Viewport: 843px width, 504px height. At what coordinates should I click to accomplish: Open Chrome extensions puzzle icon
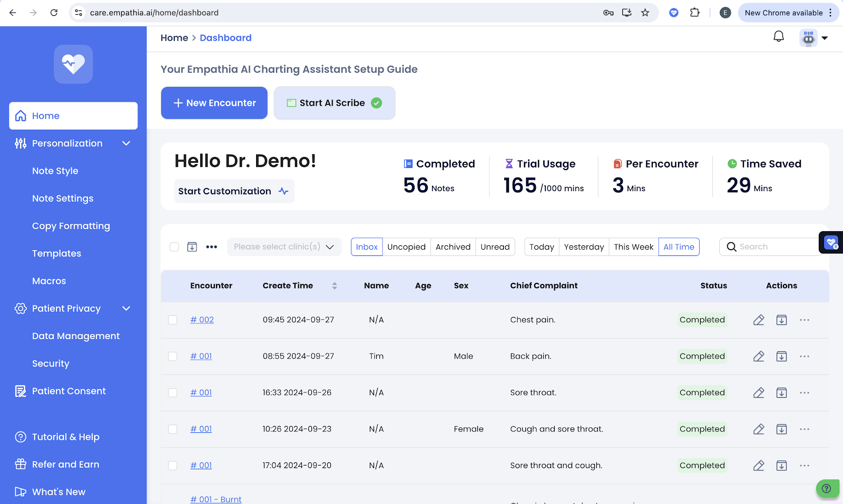pos(695,13)
